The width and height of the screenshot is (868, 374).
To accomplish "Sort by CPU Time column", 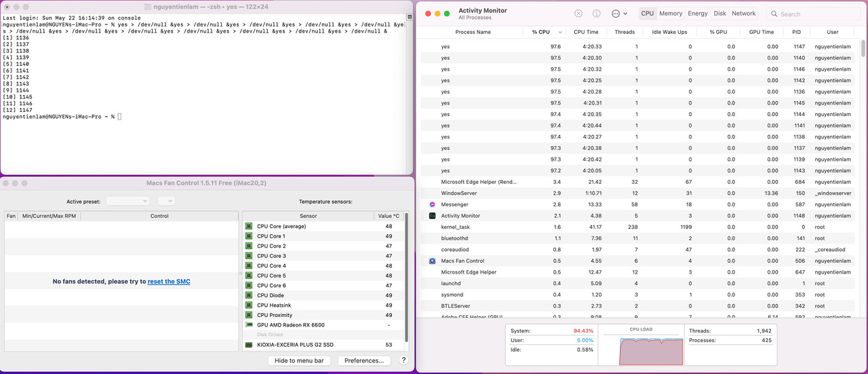I will click(586, 32).
